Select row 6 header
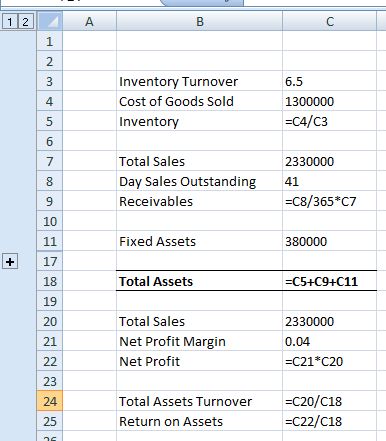Image resolution: width=386 pixels, height=441 pixels. coord(50,141)
